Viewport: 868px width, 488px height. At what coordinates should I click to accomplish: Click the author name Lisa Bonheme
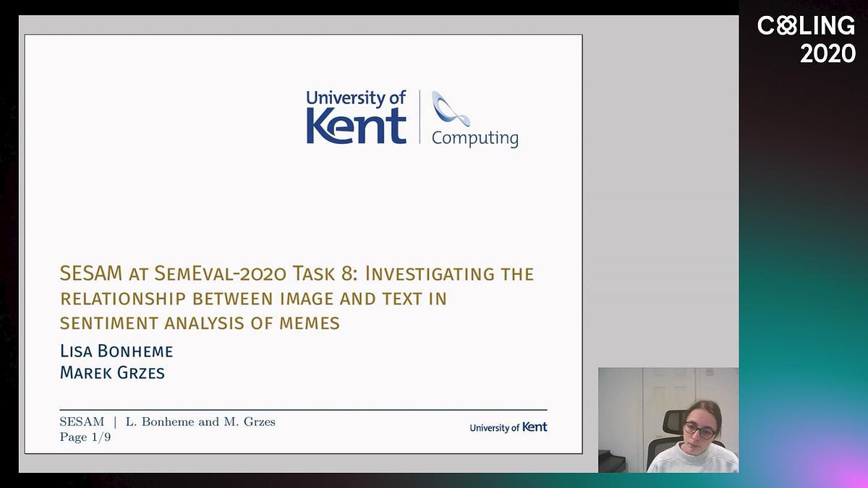(x=116, y=351)
